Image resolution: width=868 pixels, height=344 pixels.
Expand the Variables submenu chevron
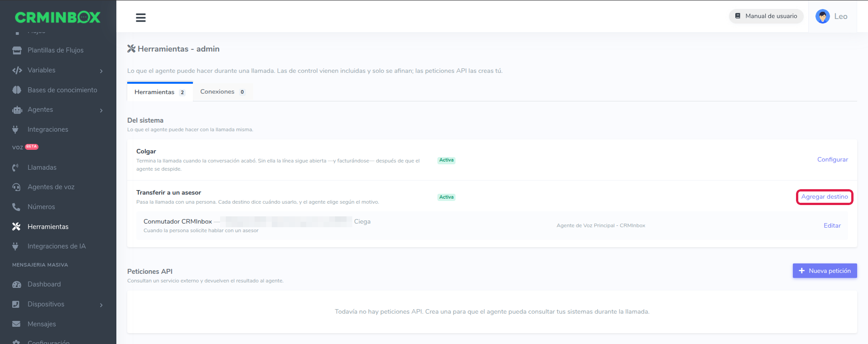101,71
